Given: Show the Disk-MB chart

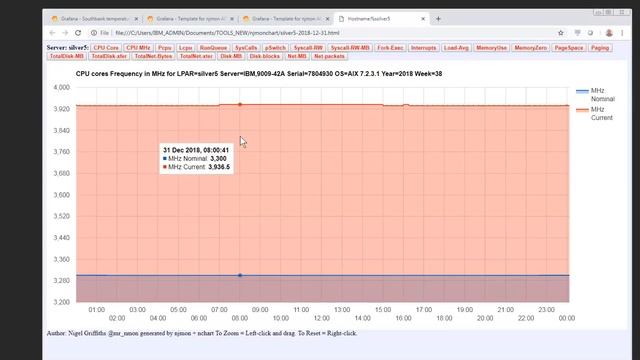Looking at the screenshot, I should tap(231, 56).
